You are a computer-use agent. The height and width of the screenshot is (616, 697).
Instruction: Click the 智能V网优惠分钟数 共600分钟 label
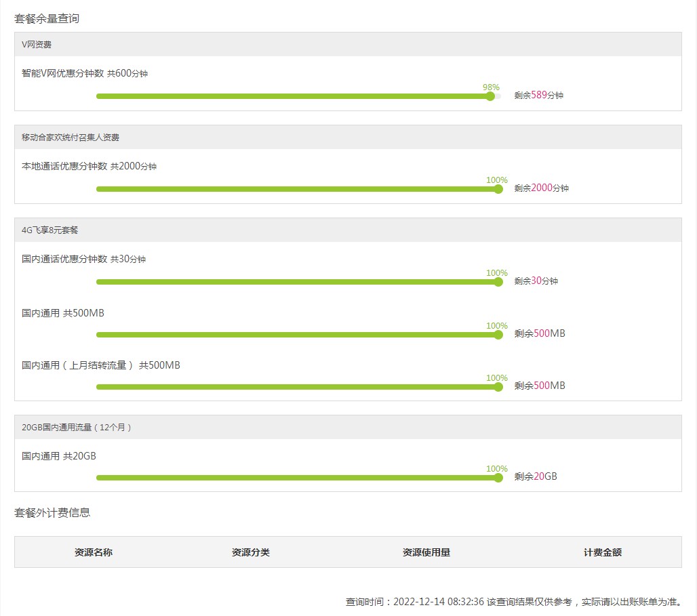(85, 74)
